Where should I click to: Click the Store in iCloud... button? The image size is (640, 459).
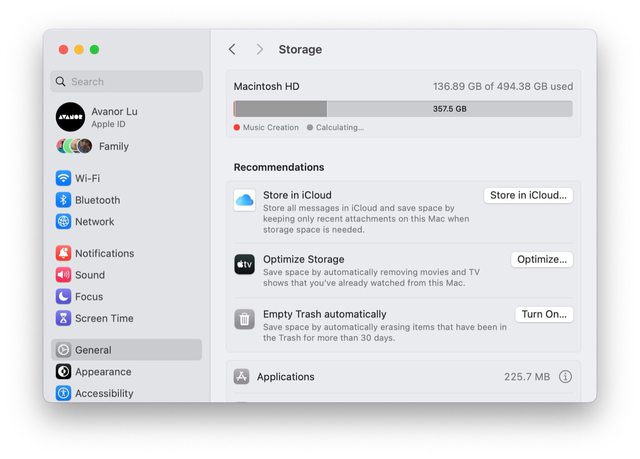coord(528,195)
